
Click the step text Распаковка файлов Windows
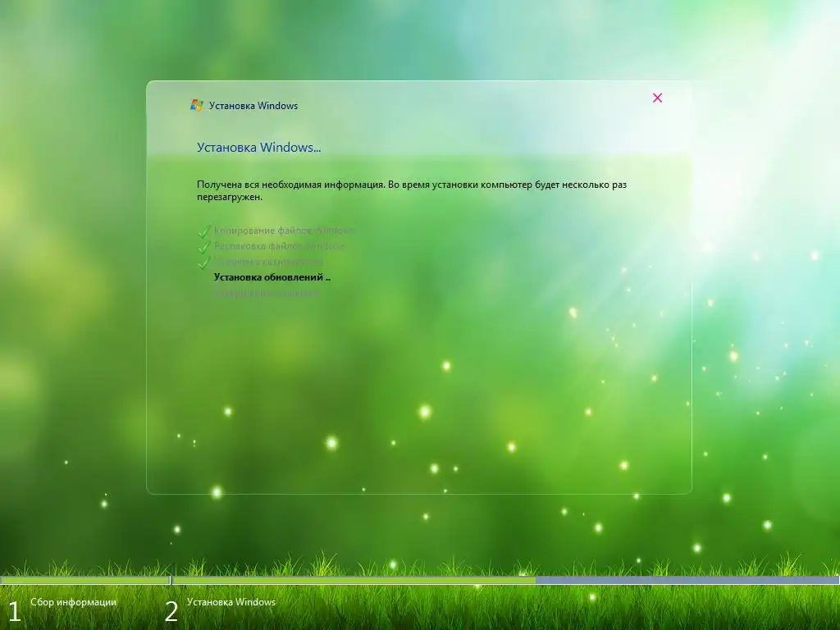point(280,246)
